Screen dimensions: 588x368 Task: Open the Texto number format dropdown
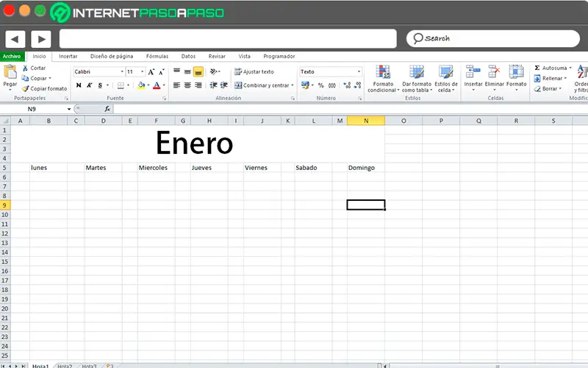tap(359, 71)
